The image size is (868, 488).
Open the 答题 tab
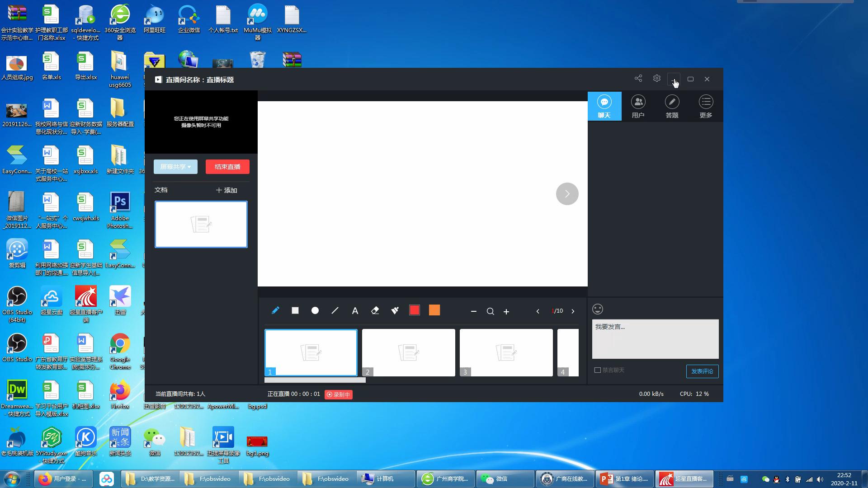pos(672,106)
